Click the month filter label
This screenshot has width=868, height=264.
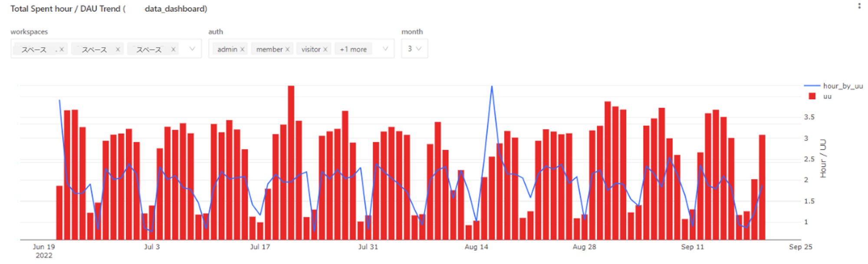point(412,32)
